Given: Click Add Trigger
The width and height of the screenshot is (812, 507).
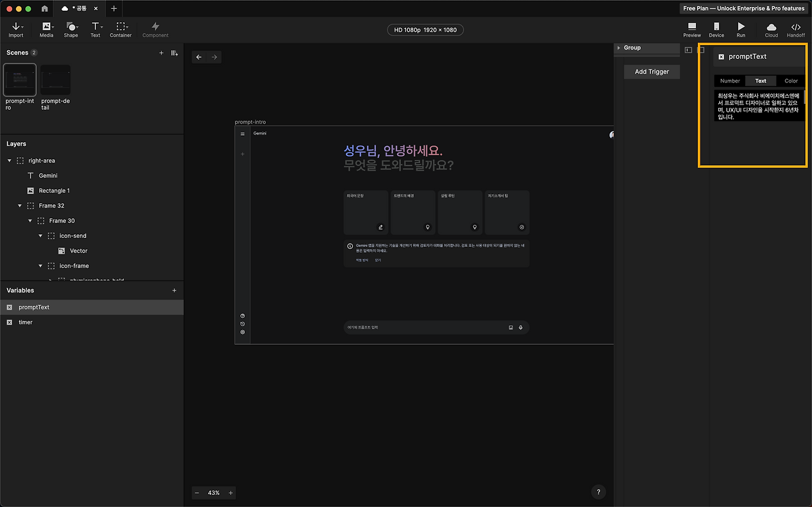Looking at the screenshot, I should click(652, 72).
